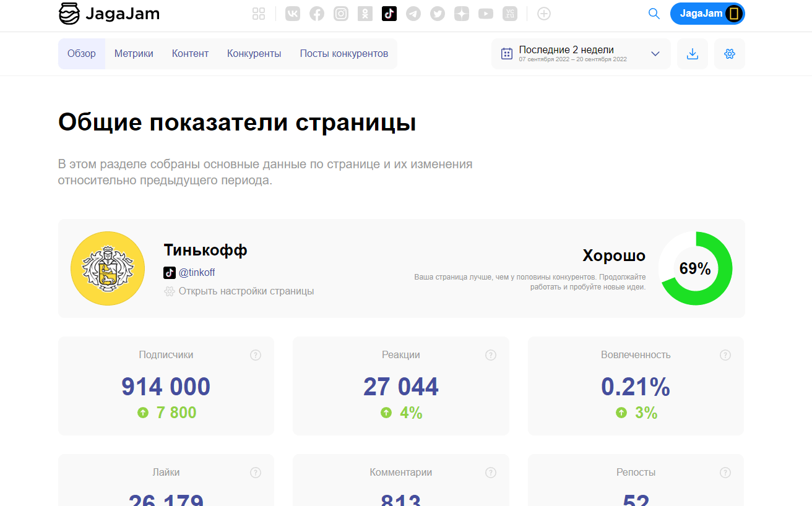Click the 69% rating donut chart

[x=695, y=268]
